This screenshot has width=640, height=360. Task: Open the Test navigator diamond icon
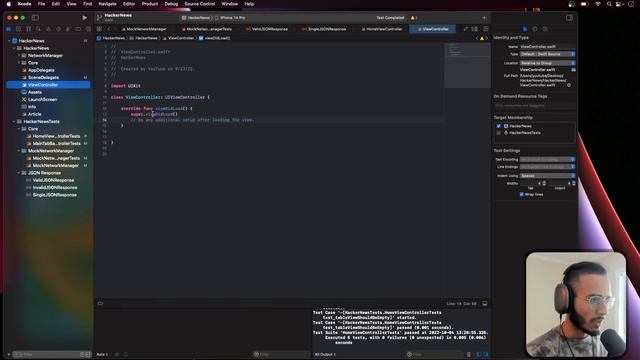[58, 29]
